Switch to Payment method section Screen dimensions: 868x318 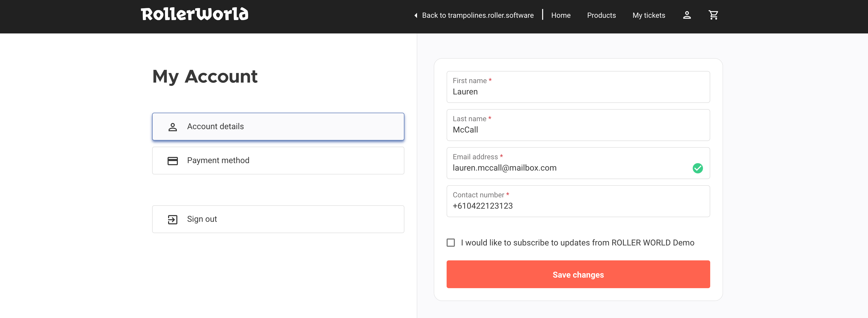278,160
